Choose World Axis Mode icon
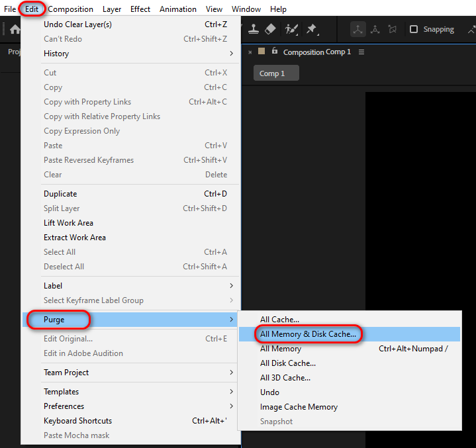The height and width of the screenshot is (448, 476). 375,29
